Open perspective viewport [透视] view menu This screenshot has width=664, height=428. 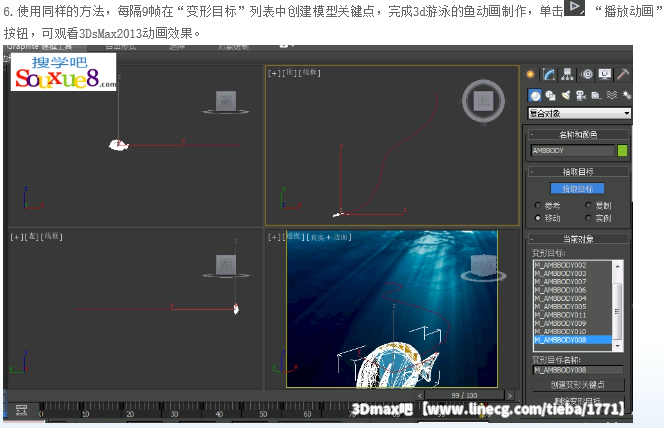pyautogui.click(x=293, y=236)
